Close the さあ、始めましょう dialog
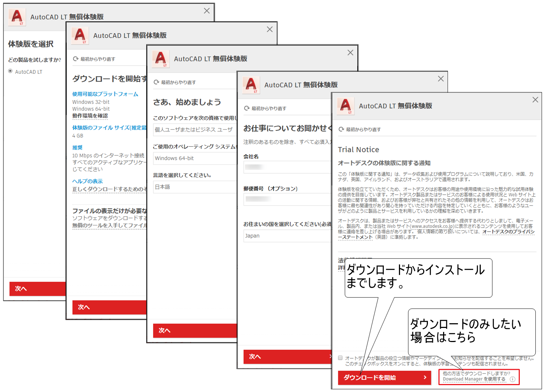547x392 pixels. tap(350, 52)
